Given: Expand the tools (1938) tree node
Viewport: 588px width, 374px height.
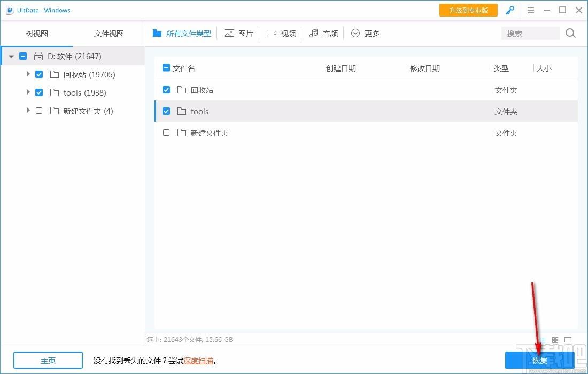Looking at the screenshot, I should (x=28, y=92).
